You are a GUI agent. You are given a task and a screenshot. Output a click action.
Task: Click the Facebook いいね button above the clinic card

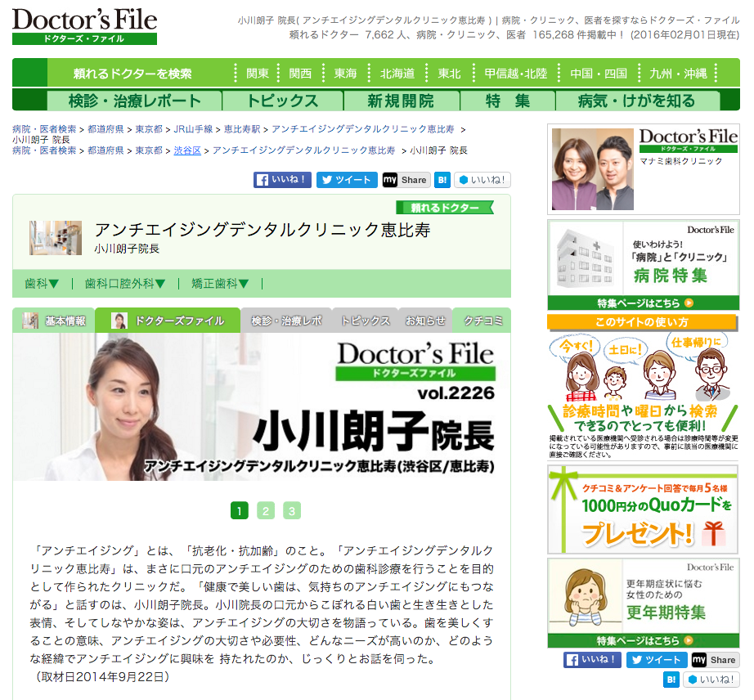point(282,180)
